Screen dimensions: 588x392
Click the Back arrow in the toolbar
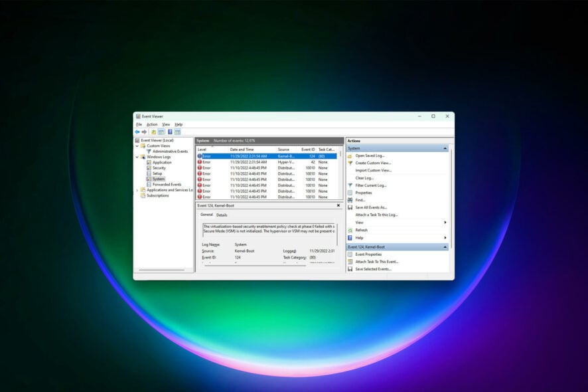point(137,132)
